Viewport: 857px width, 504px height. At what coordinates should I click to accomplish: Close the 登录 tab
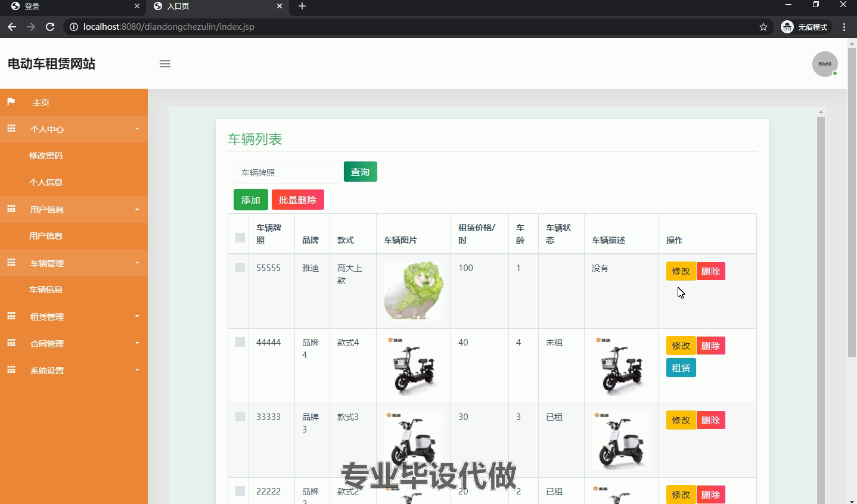tap(137, 6)
